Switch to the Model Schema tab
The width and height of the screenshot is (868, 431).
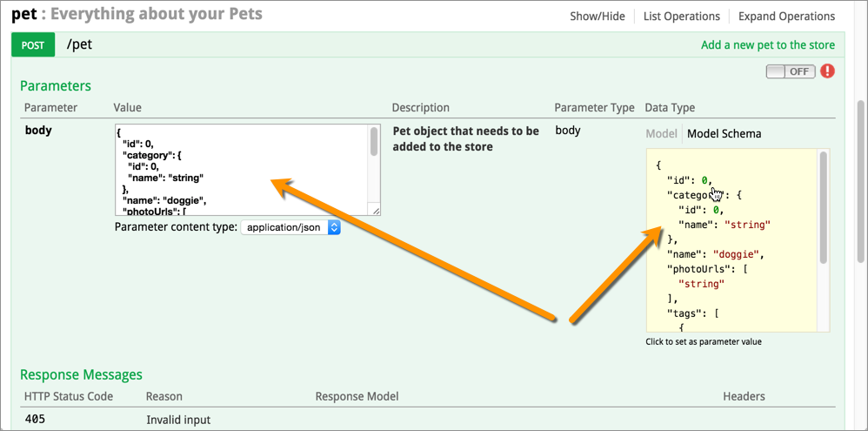click(x=724, y=134)
